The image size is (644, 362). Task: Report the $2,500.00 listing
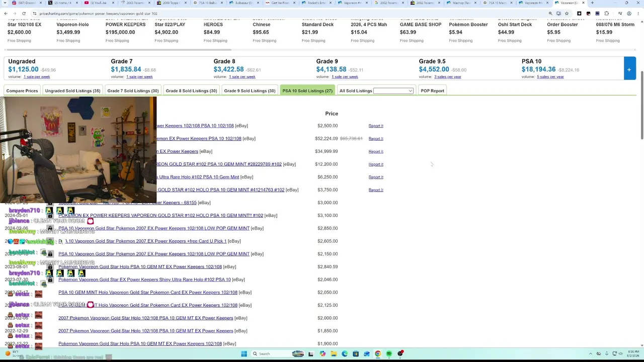point(376,126)
